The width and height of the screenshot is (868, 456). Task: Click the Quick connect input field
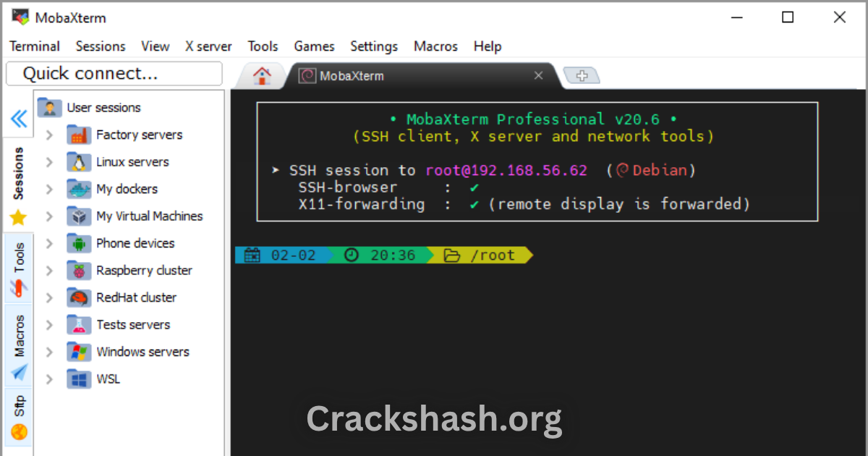coord(114,74)
